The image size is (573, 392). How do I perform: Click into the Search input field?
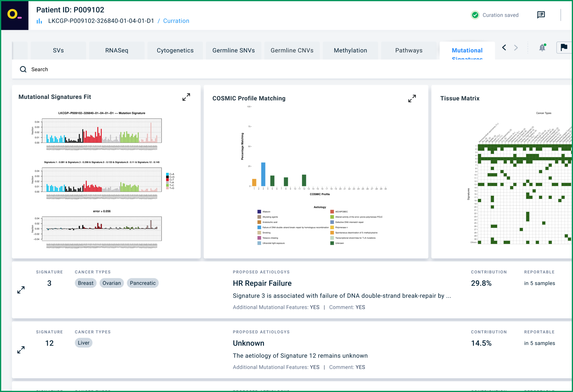(292, 69)
